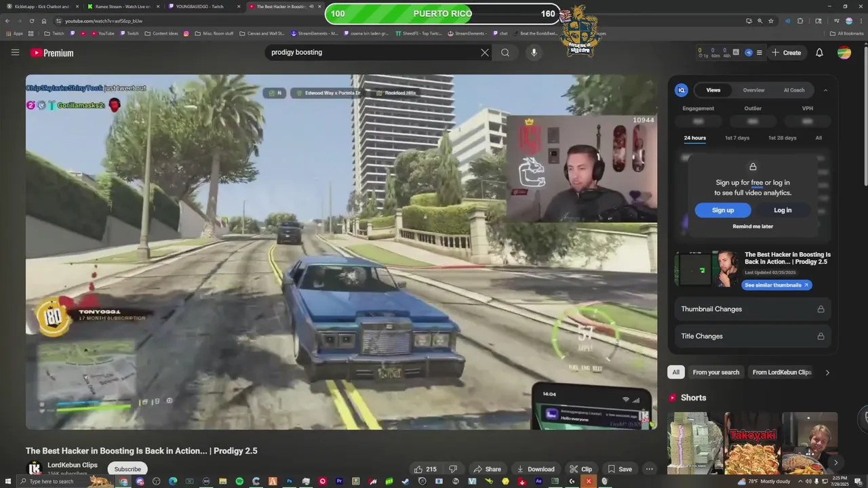Click the Share button
The image size is (868, 488).
tap(487, 469)
